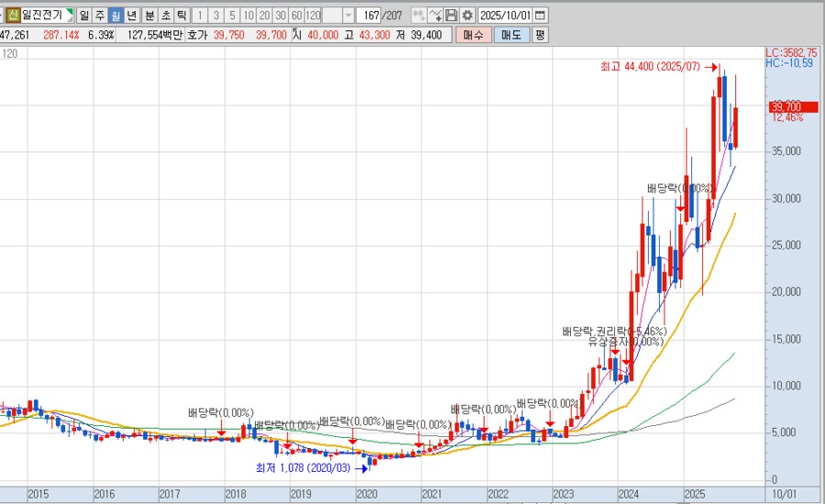The width and height of the screenshot is (825, 504).
Task: Open the interval value dropdown arrow
Action: coord(346,16)
